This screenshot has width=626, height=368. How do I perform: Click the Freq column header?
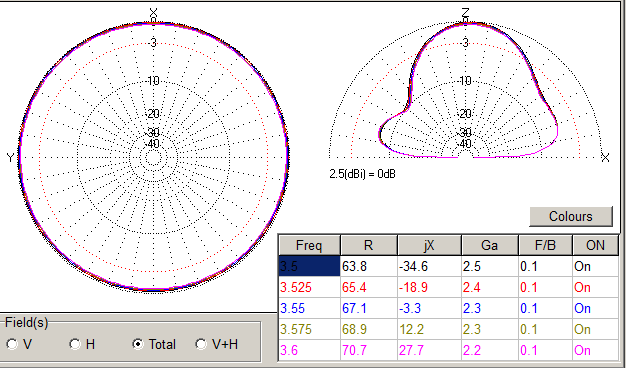coord(309,245)
